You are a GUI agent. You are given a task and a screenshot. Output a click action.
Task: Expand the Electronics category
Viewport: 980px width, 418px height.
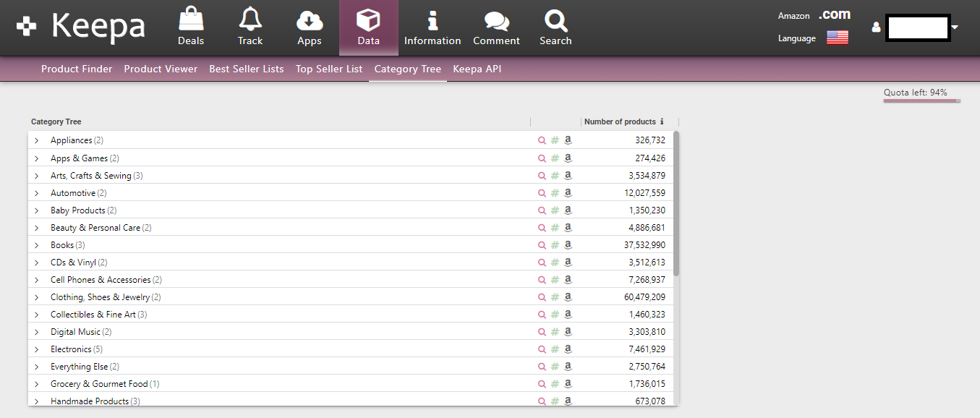pyautogui.click(x=37, y=349)
